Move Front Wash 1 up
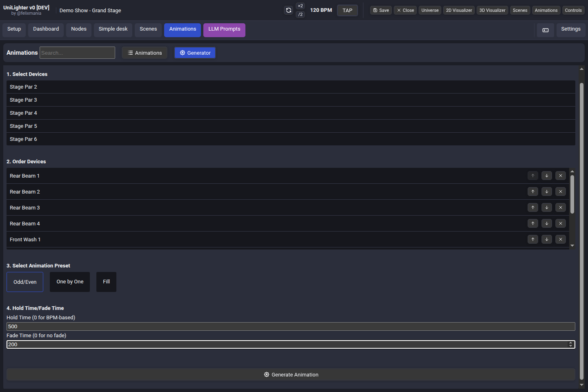The image size is (588, 392). 533,239
